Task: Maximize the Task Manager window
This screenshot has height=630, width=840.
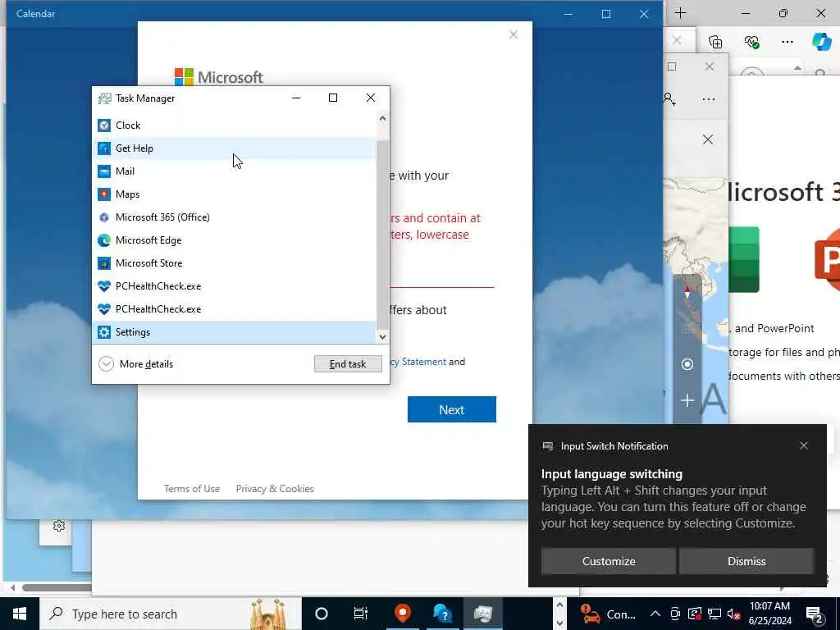Action: coord(333,98)
